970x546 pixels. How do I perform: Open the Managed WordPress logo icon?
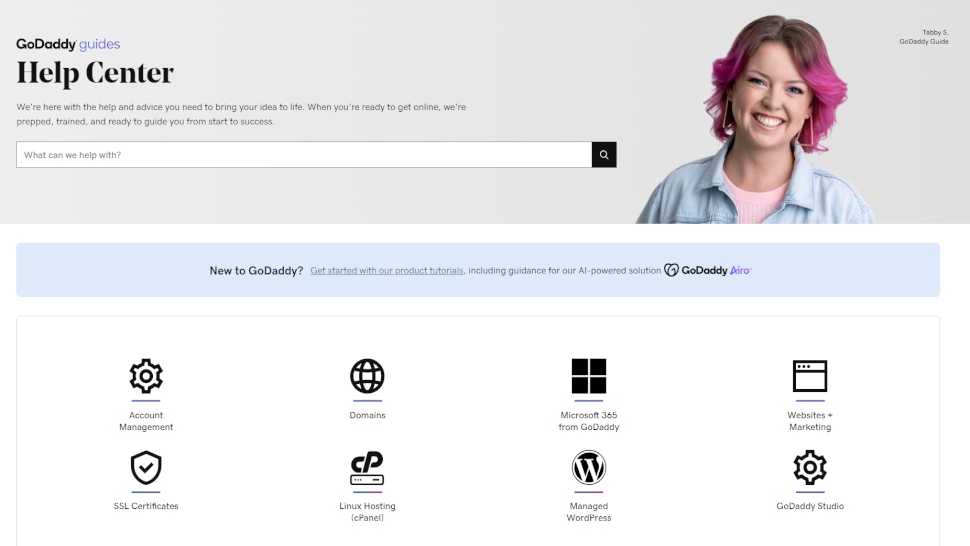pyautogui.click(x=588, y=467)
